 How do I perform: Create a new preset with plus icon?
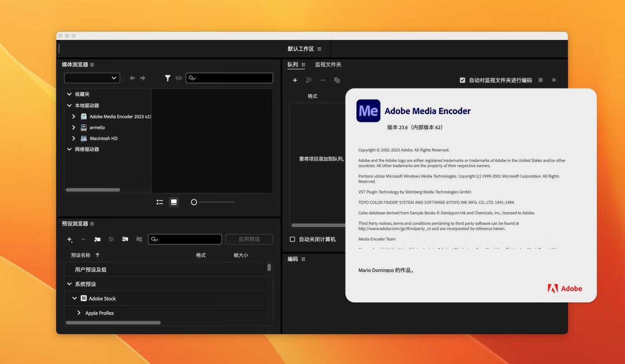tap(69, 239)
